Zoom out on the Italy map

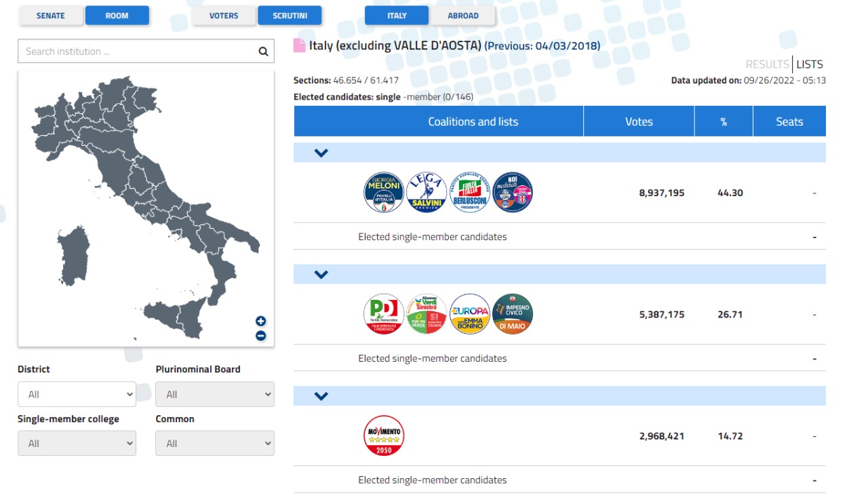point(260,336)
